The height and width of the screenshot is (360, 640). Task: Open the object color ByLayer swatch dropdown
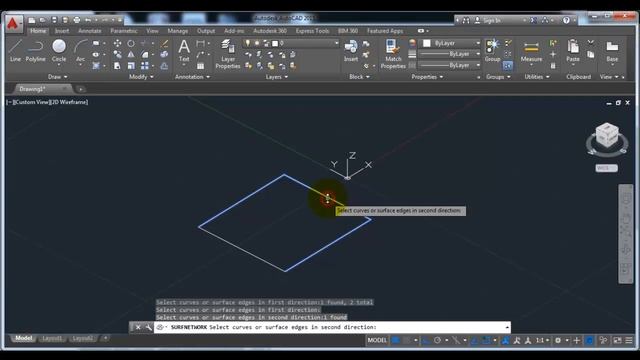pos(451,43)
